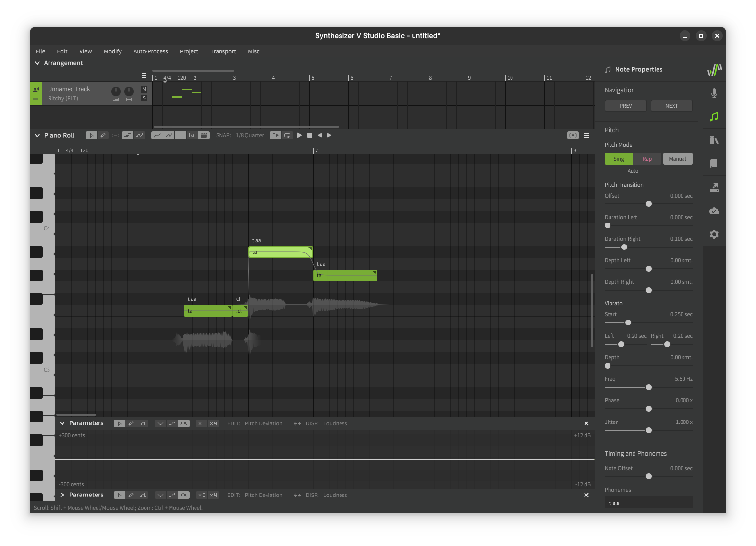
Task: Open the cloud sidebar icon
Action: (x=714, y=211)
